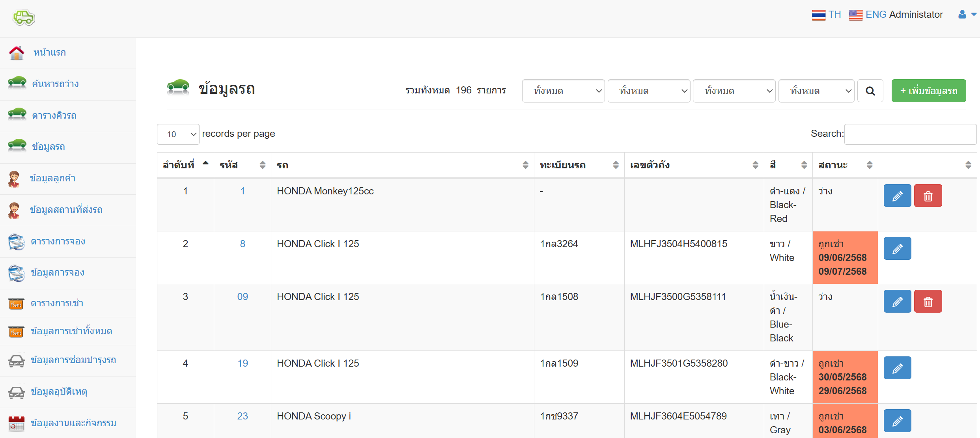Image resolution: width=980 pixels, height=438 pixels.
Task: Sort by สี column
Action: pos(788,165)
